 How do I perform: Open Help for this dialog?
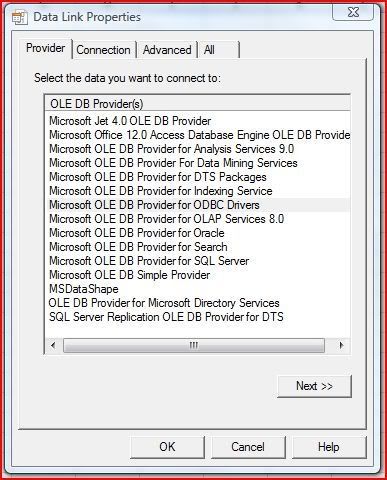click(329, 447)
